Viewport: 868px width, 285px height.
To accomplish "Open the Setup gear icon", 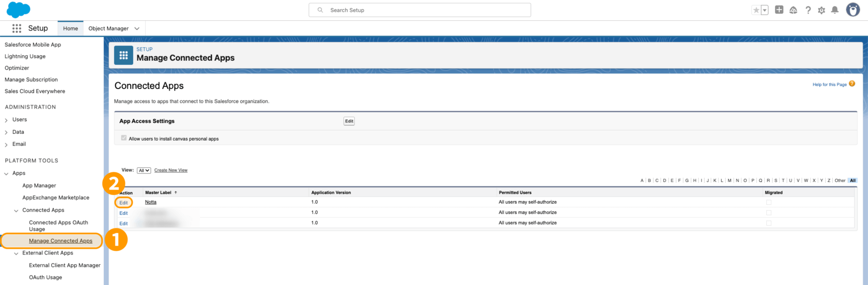I will (x=822, y=10).
